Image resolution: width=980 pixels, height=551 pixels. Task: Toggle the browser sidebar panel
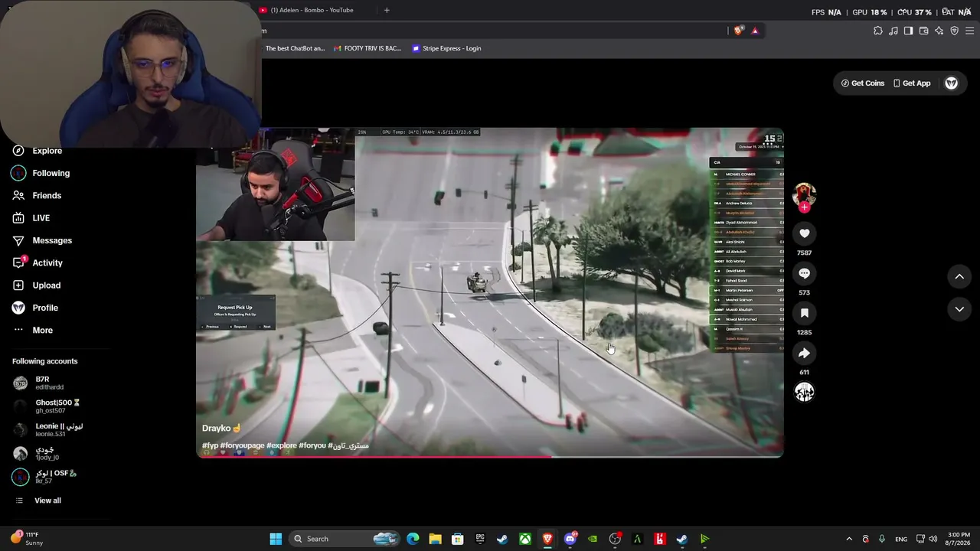pos(909,31)
